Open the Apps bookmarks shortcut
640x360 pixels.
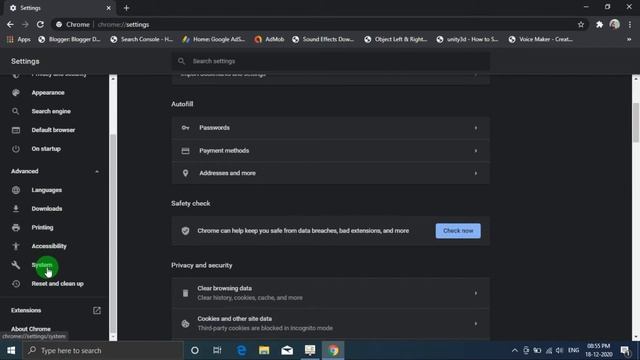point(19,39)
